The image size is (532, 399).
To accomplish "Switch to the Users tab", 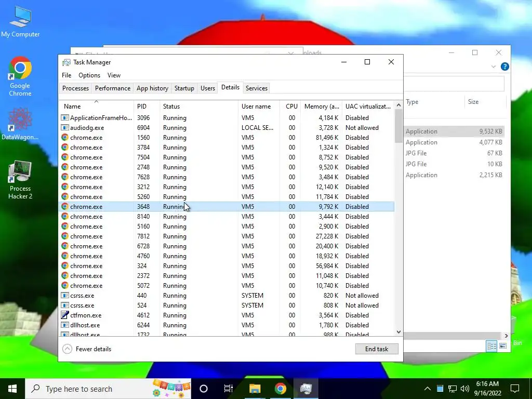I will click(208, 88).
